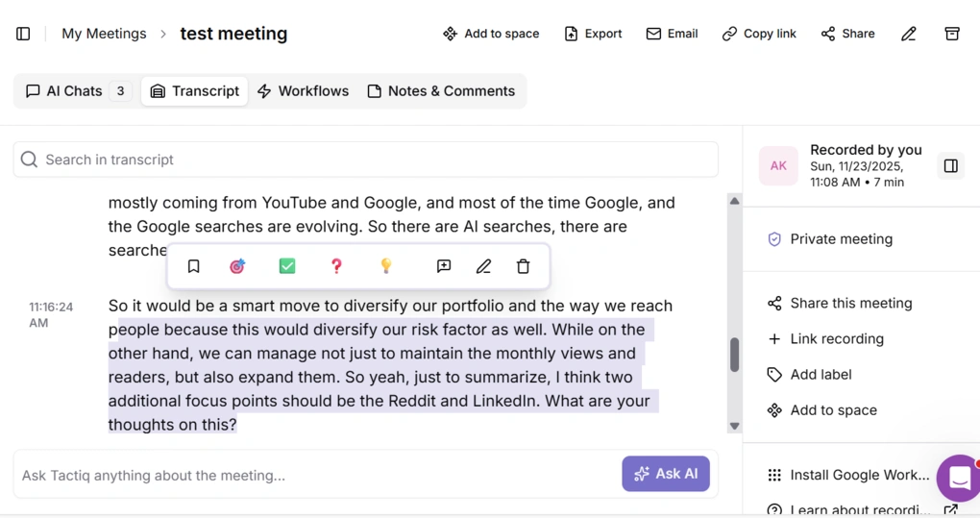Open the Export options
Viewport: 980px width, 518px height.
(593, 34)
